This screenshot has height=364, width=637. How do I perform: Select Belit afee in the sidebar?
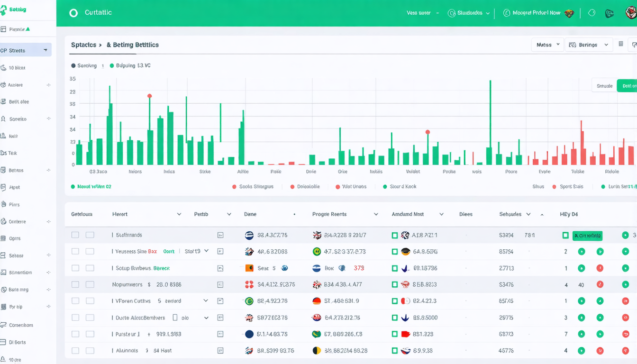coord(19,101)
